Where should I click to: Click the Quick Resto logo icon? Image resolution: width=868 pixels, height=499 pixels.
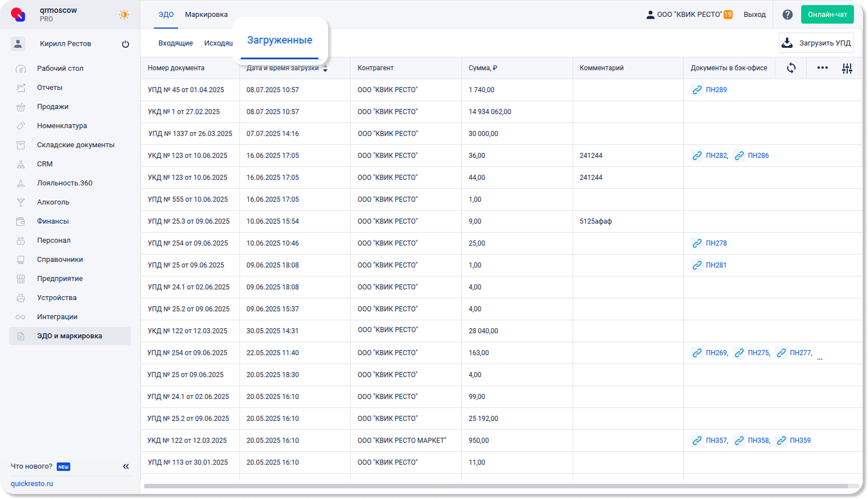[x=18, y=15]
